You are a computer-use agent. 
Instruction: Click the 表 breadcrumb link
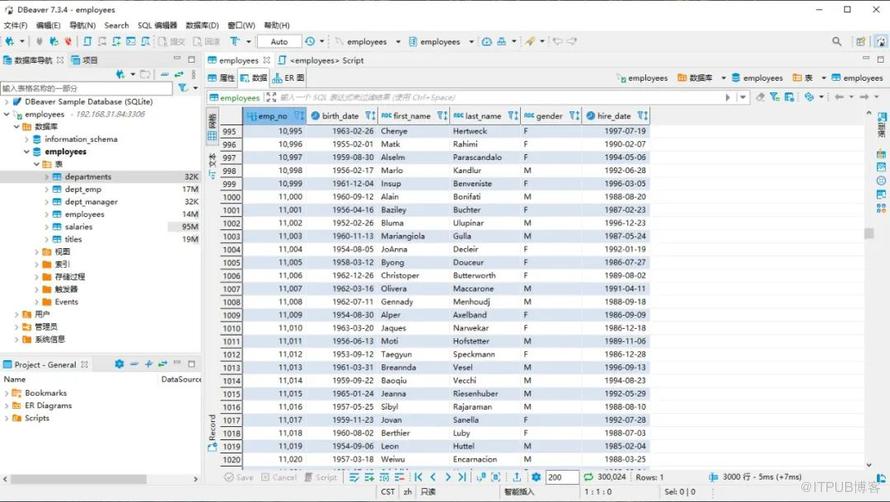coord(803,78)
